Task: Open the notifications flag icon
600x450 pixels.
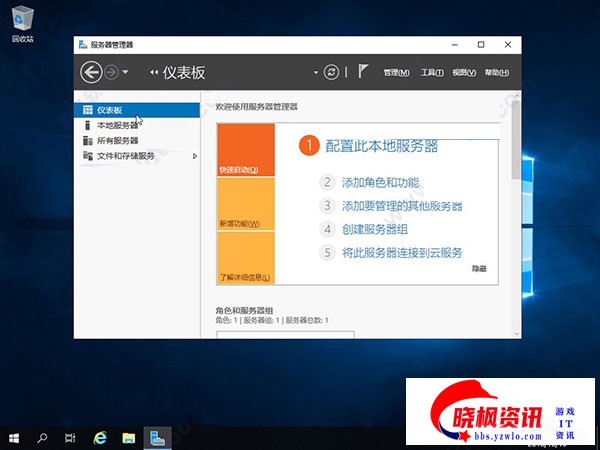Action: pos(364,72)
